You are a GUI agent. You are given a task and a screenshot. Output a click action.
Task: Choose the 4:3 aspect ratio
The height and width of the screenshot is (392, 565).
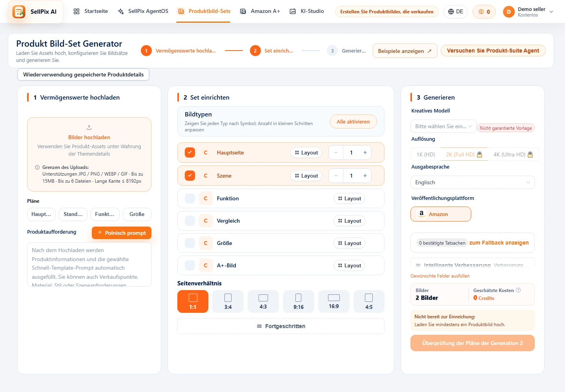(263, 301)
